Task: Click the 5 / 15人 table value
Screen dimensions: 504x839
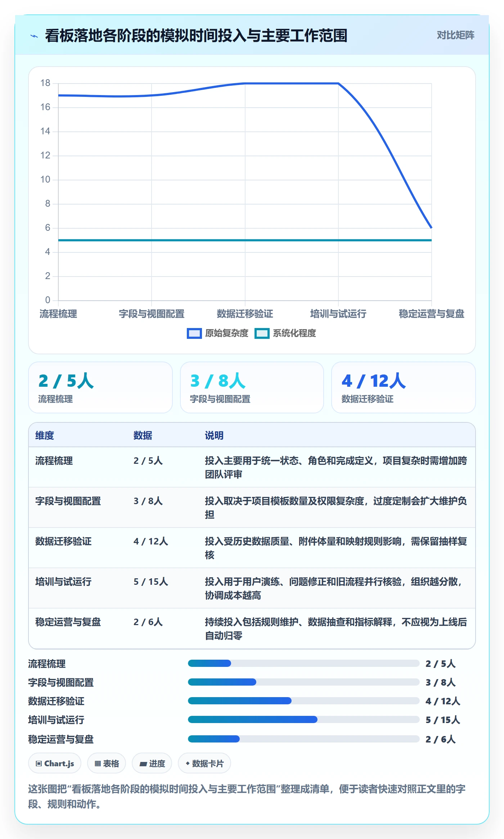Action: pos(151,582)
